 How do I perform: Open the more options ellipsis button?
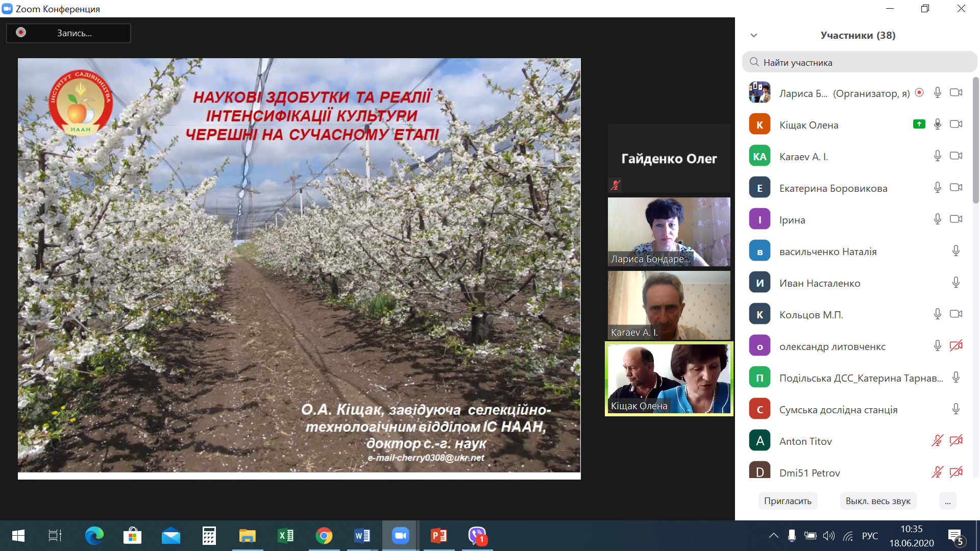[x=947, y=501]
